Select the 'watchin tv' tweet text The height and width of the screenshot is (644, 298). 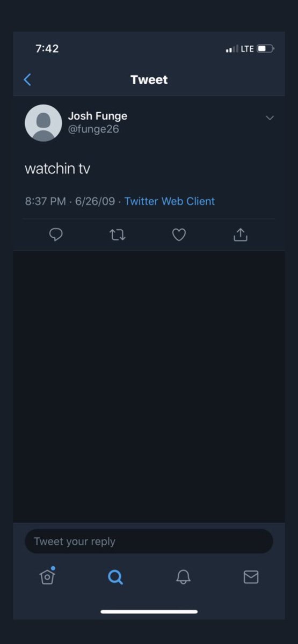click(57, 169)
